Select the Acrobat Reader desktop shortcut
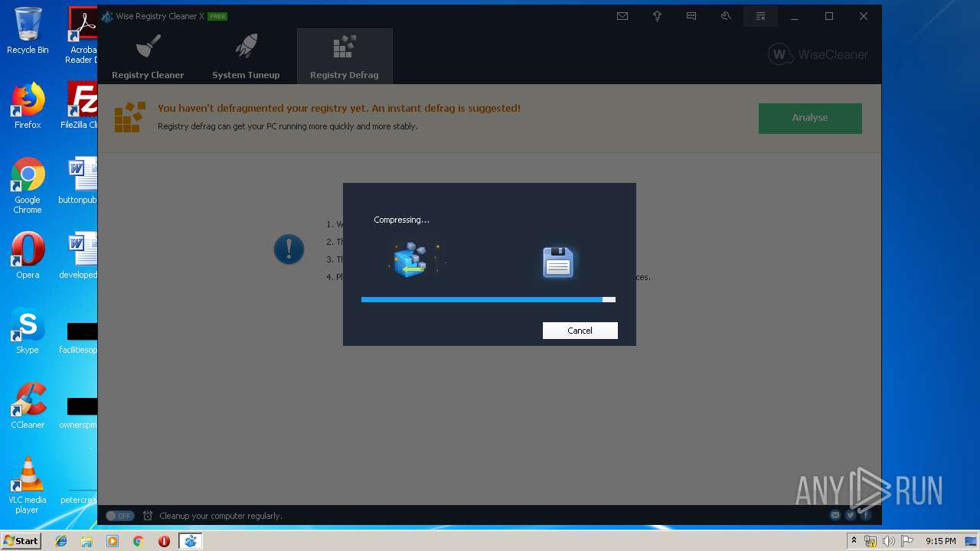This screenshot has width=980, height=551. coord(82,35)
